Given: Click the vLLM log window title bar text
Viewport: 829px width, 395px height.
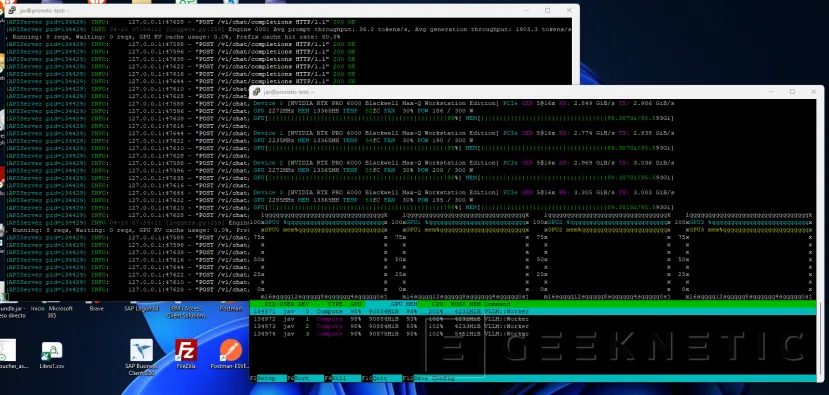Looking at the screenshot, I should click(x=44, y=11).
